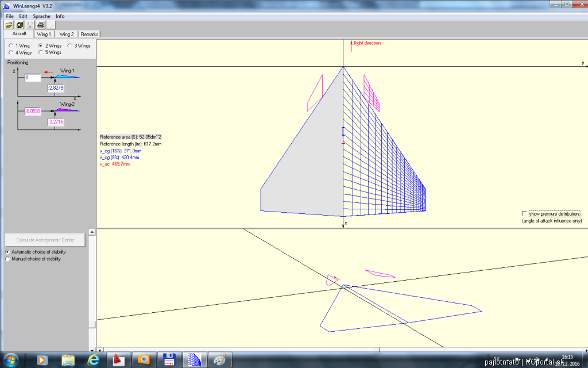Switch to the AutoCAD taskbar window

tap(118, 360)
